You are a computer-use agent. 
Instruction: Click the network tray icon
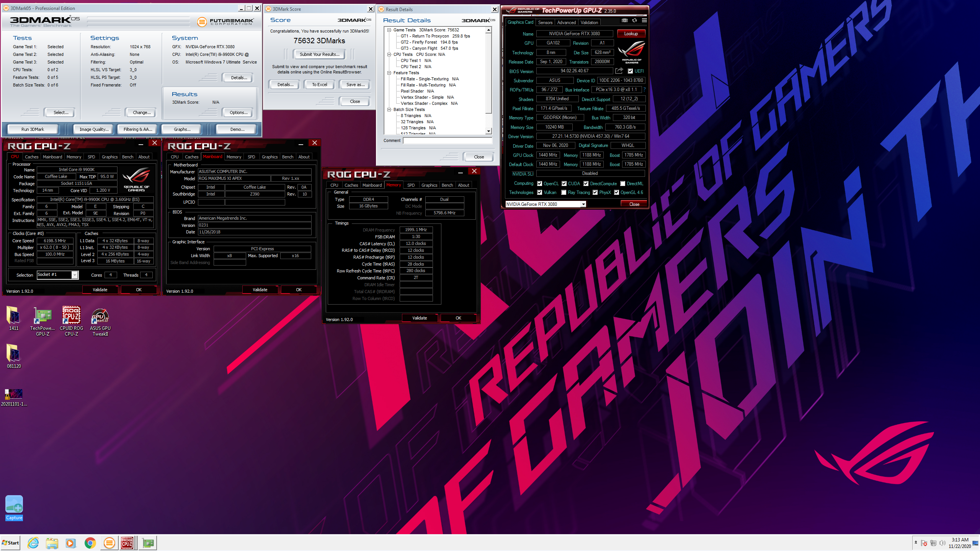(933, 543)
